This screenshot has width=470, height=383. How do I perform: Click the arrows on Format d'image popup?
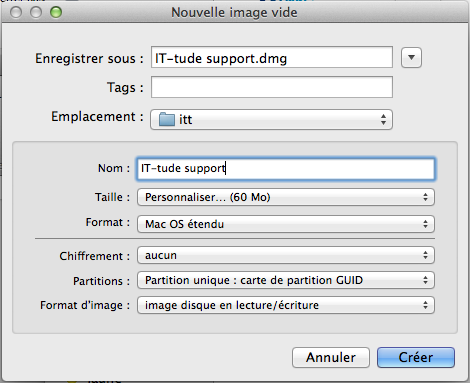[425, 305]
